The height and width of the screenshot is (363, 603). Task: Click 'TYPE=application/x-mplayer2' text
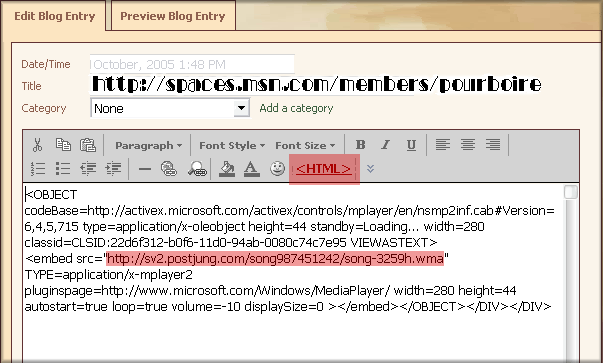108,275
